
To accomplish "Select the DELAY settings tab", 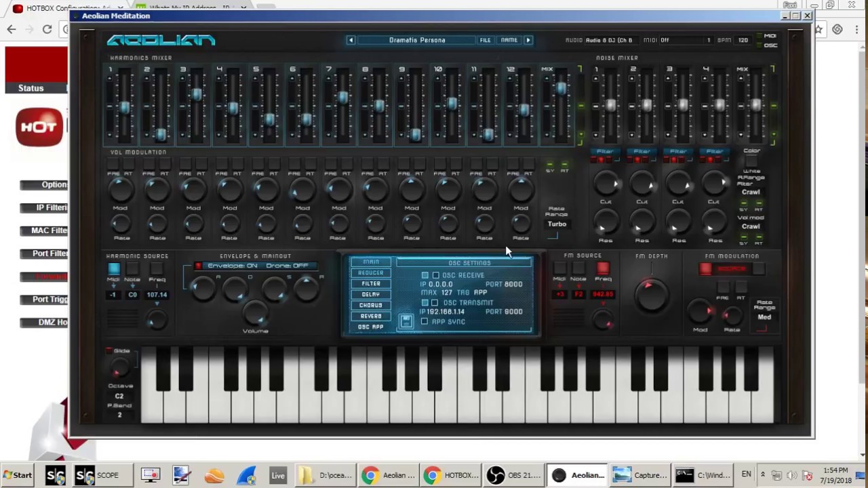I will click(371, 295).
